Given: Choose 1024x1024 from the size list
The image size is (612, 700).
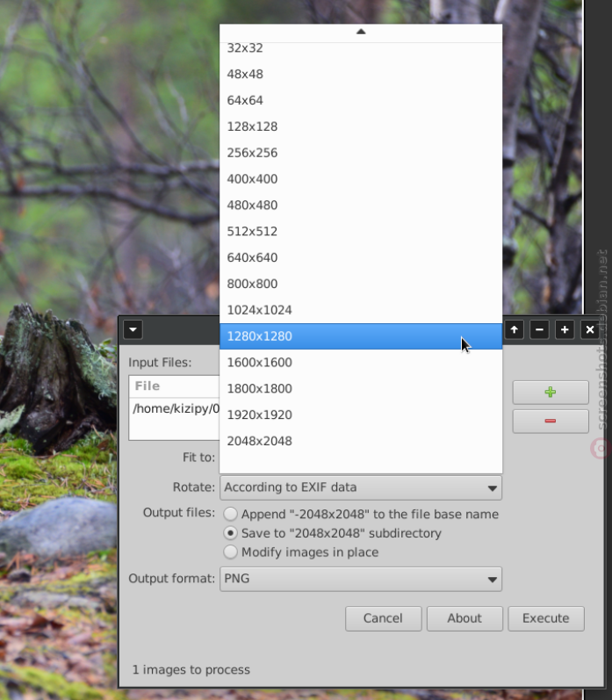Looking at the screenshot, I should pos(361,310).
